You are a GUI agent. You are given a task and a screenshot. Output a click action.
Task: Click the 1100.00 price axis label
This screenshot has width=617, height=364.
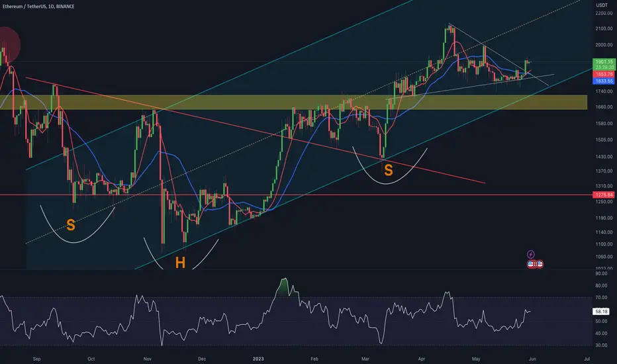(x=604, y=244)
